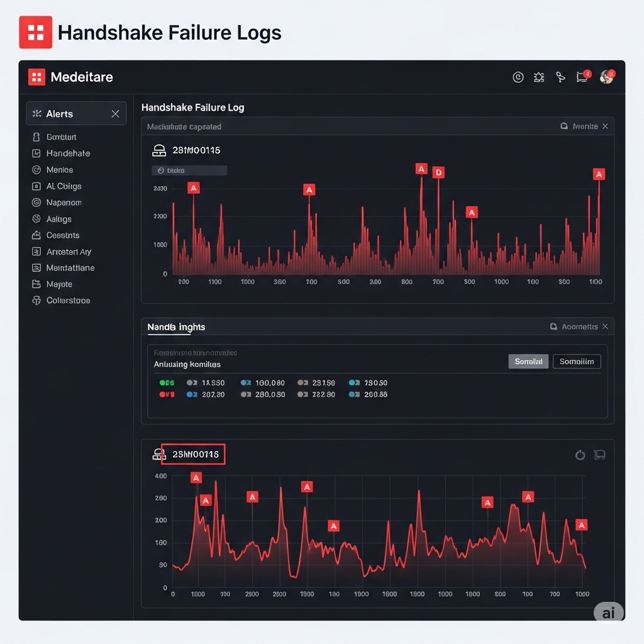Toggle the 100.080 legend series
This screenshot has width=644, height=644.
(x=262, y=383)
